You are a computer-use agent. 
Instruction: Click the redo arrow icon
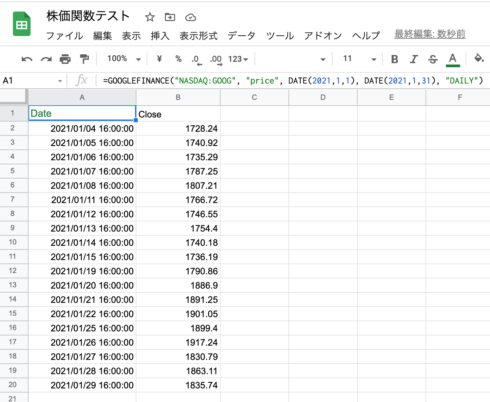pos(46,59)
